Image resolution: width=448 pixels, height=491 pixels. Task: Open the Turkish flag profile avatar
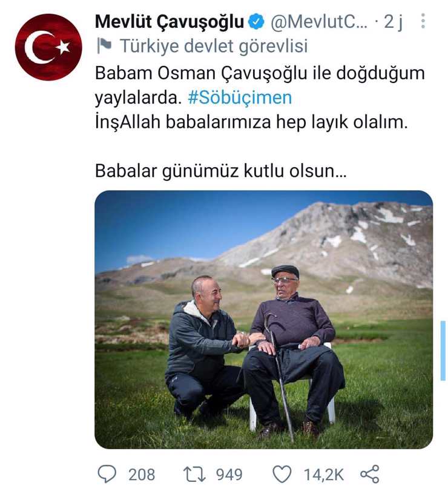48,47
